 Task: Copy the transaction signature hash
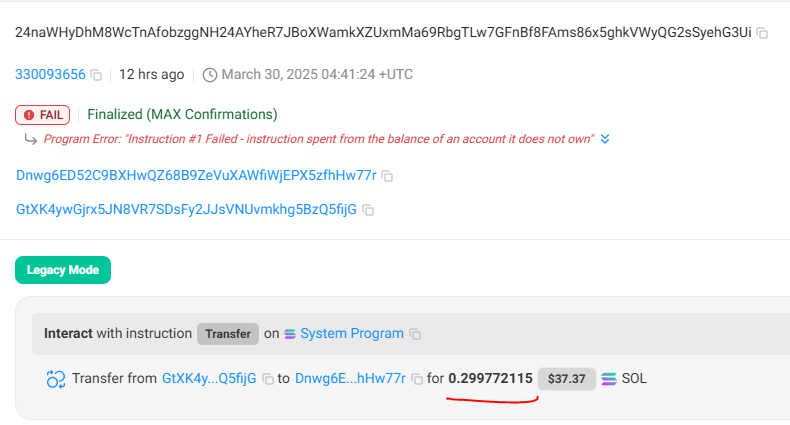click(x=762, y=33)
